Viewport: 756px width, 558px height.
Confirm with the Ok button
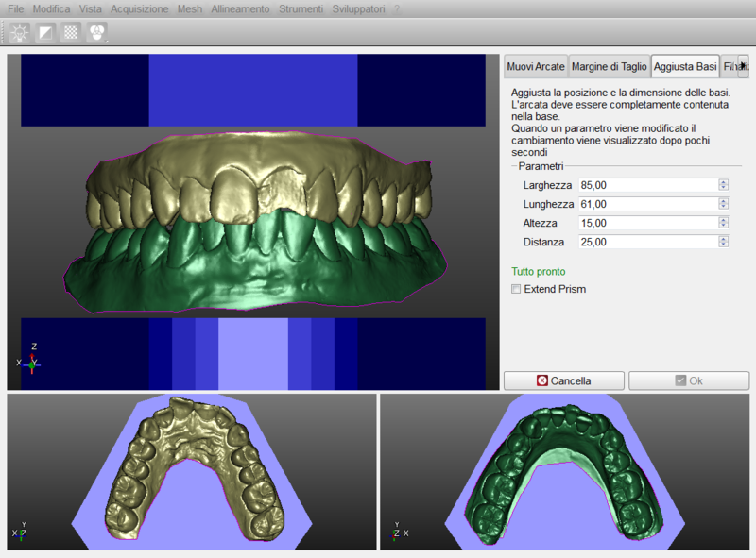pyautogui.click(x=688, y=380)
